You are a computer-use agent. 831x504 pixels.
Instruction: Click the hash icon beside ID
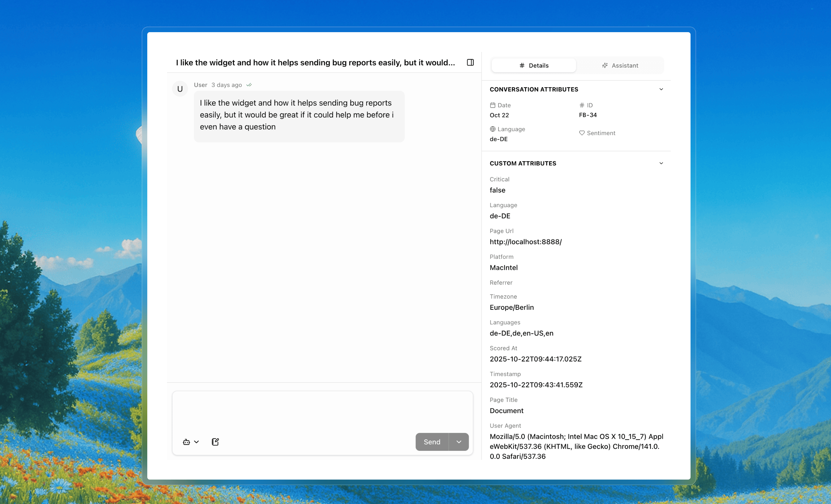pyautogui.click(x=582, y=105)
